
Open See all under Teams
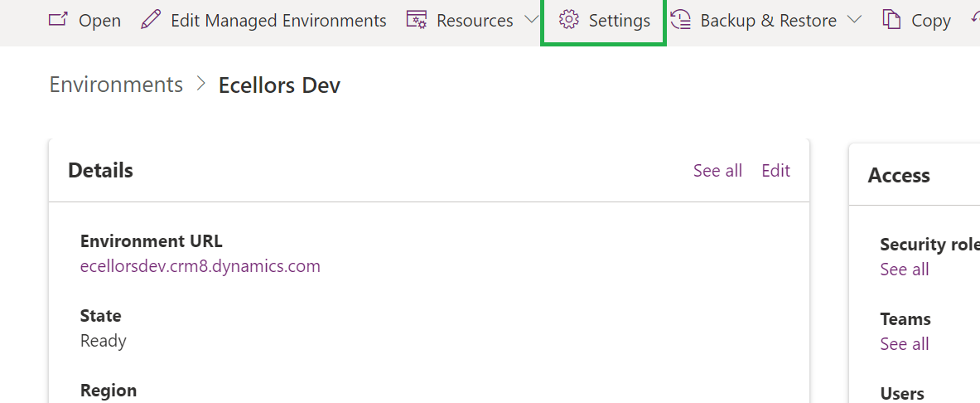click(905, 344)
